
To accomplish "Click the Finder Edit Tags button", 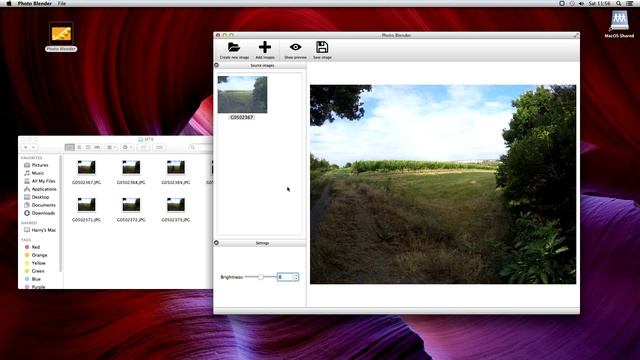I will pos(160,147).
